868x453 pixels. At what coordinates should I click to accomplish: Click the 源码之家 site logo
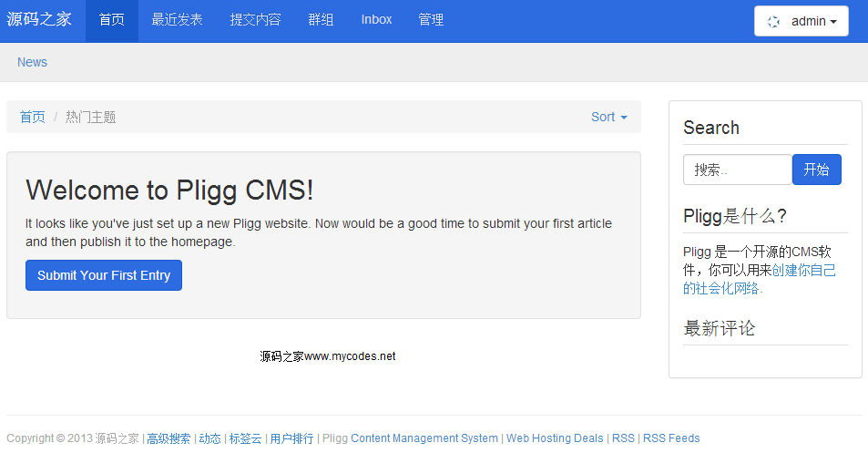pyautogui.click(x=39, y=19)
